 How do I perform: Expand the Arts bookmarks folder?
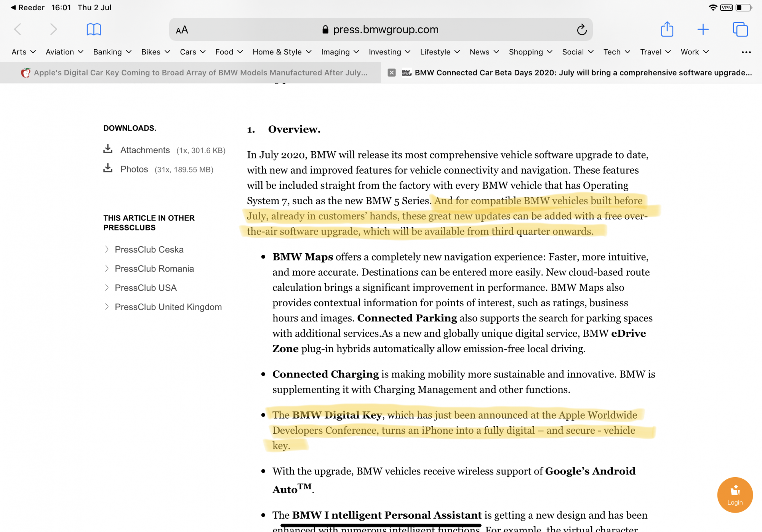24,52
